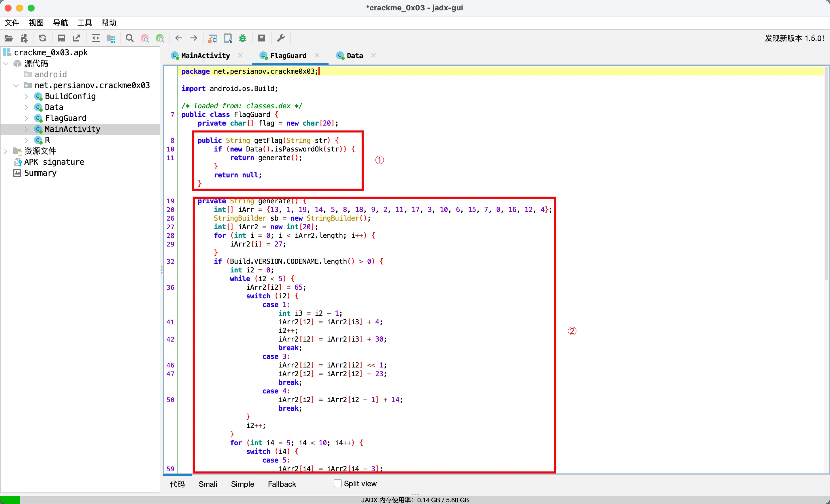The image size is (830, 504).
Task: Close the MainActivity tab
Action: pos(240,55)
